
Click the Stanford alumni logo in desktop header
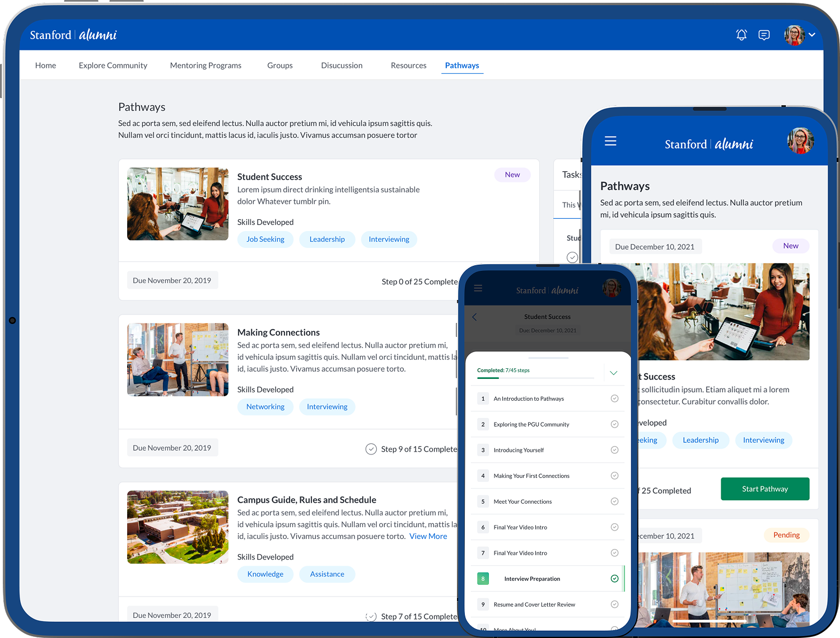[x=73, y=35]
